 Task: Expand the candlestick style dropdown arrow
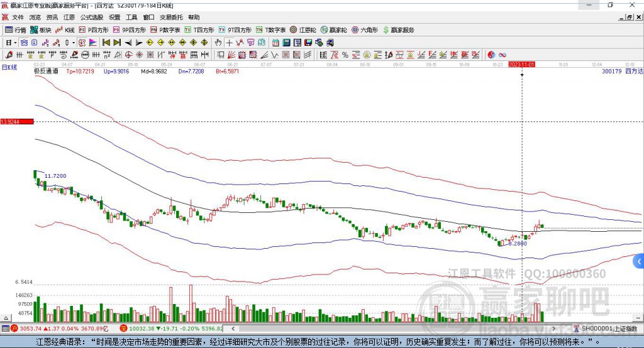pos(74,43)
